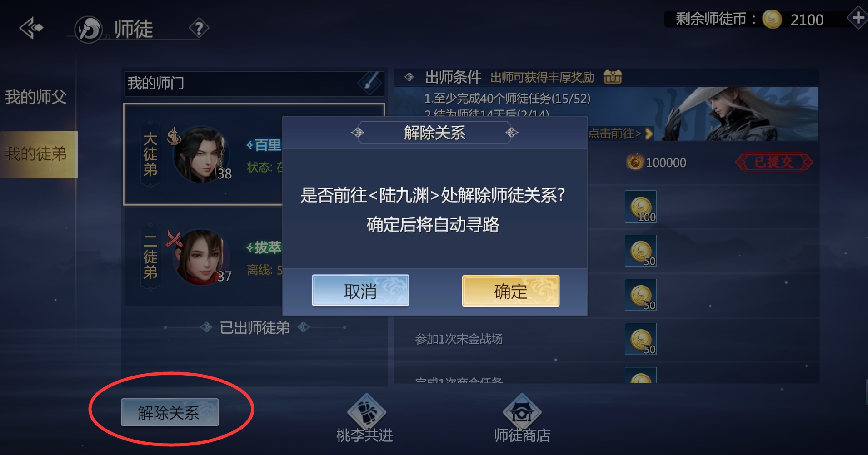Open the graduation reward chest icon

[x=613, y=77]
